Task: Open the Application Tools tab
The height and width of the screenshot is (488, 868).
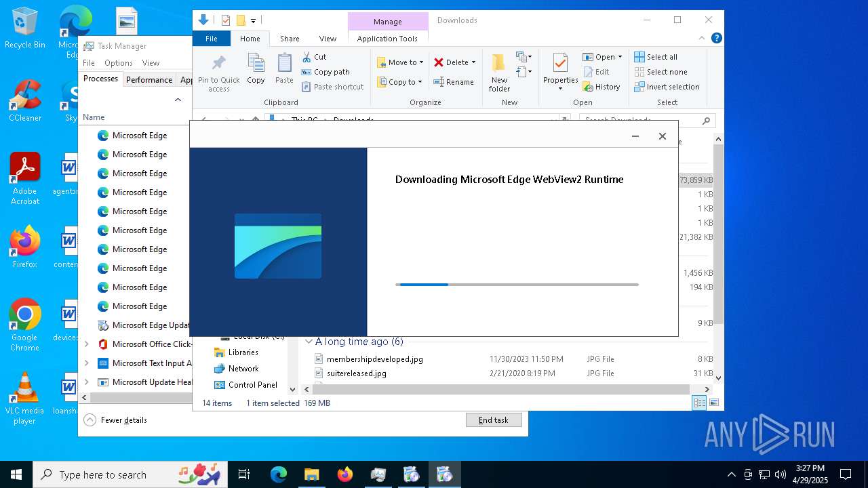Action: click(387, 39)
